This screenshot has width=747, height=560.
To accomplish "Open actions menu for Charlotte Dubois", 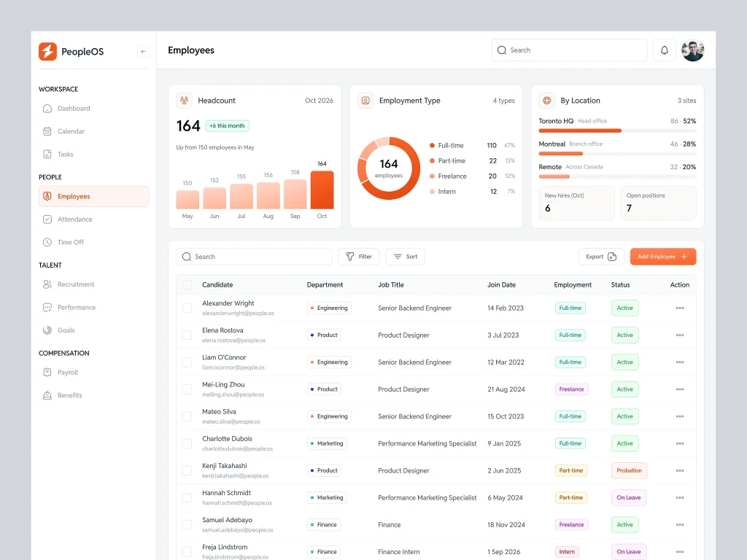I will 680,444.
